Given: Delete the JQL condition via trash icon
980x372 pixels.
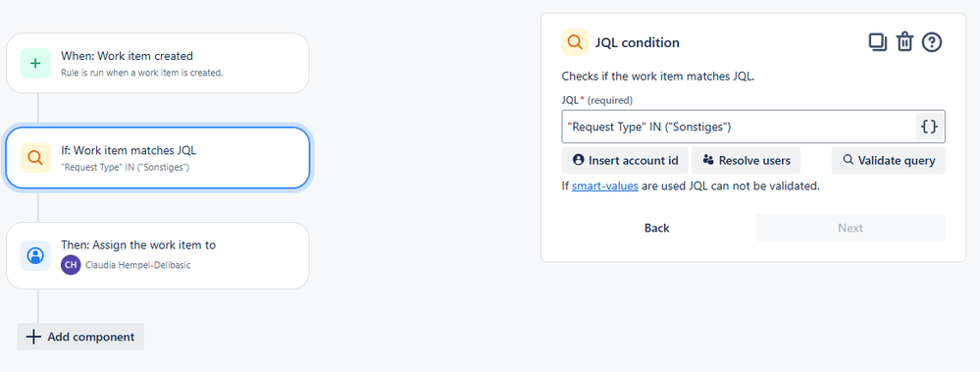Looking at the screenshot, I should (x=904, y=42).
